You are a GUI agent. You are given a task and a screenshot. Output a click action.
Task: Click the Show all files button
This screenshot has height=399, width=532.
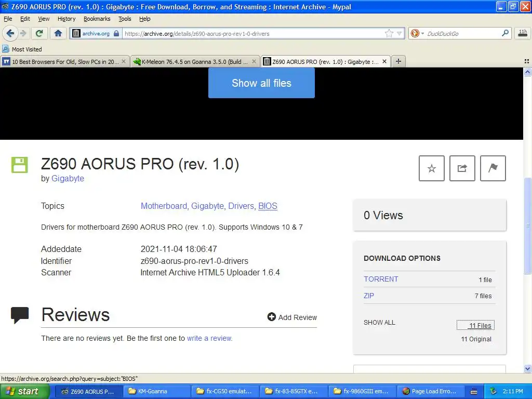pyautogui.click(x=261, y=83)
